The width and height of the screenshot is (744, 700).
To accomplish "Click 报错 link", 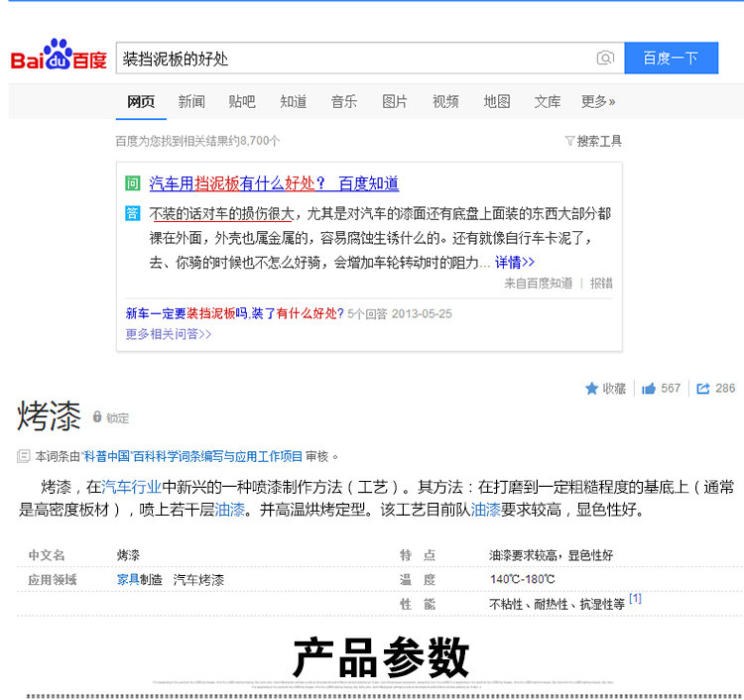I will pyautogui.click(x=601, y=284).
